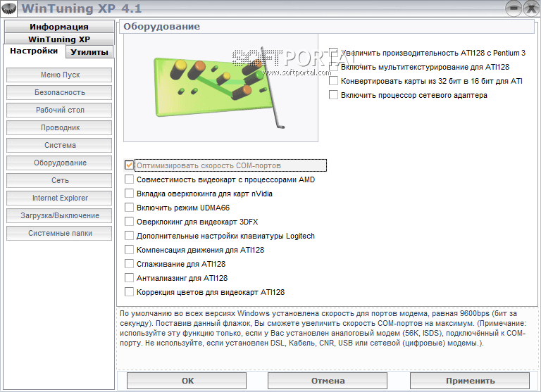Open Internet Explorer settings
This screenshot has width=541, height=392.
(59, 198)
